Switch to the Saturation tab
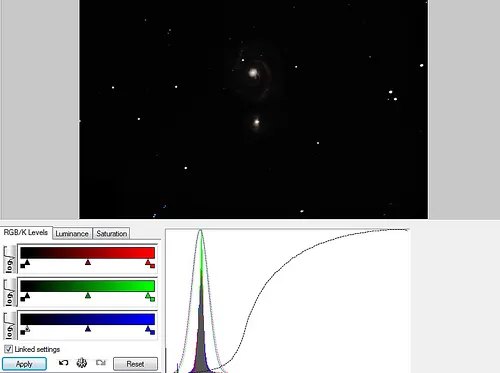500x373 pixels. pos(111,234)
